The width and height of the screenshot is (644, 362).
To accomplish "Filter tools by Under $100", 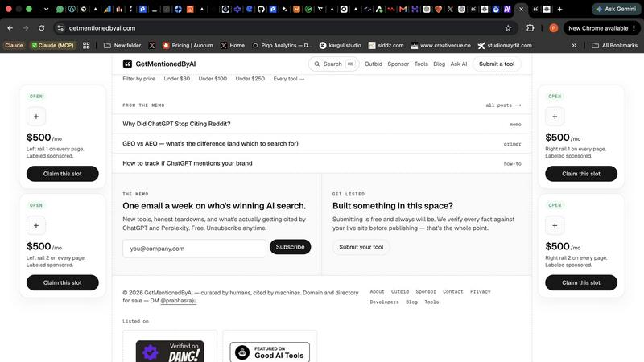I will [x=213, y=78].
